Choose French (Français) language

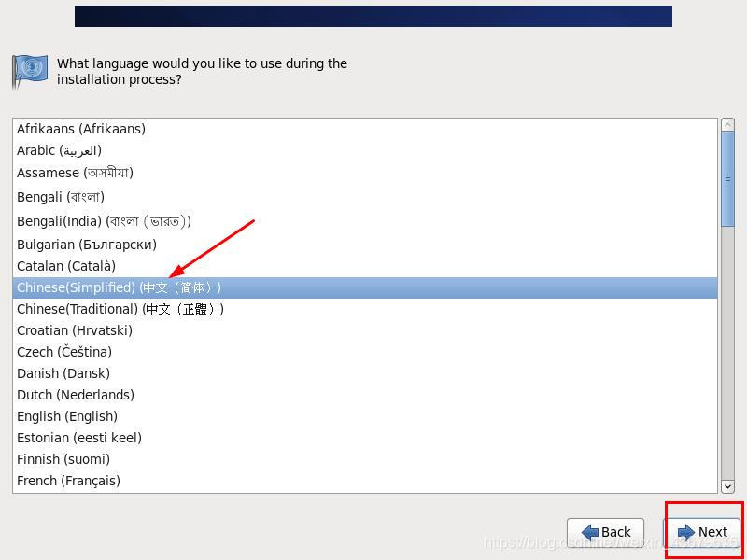tap(364, 481)
